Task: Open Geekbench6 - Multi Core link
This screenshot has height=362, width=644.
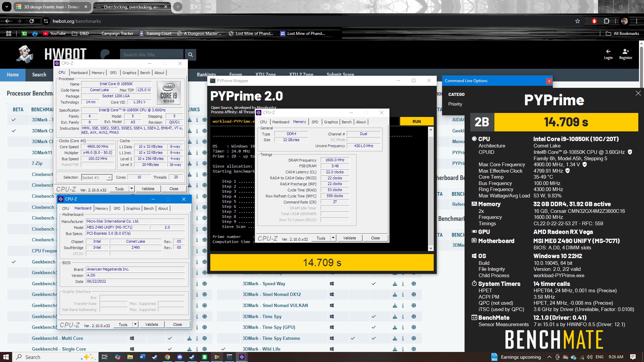Action: [57, 338]
